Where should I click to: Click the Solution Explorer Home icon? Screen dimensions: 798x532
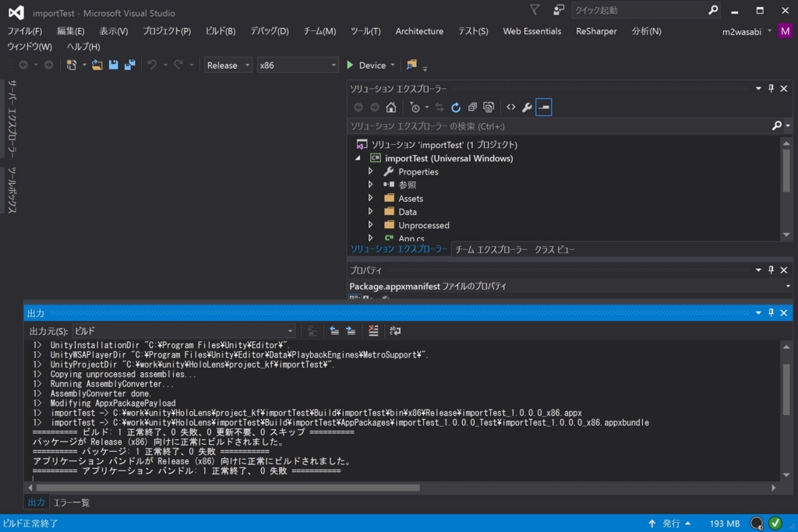point(391,107)
